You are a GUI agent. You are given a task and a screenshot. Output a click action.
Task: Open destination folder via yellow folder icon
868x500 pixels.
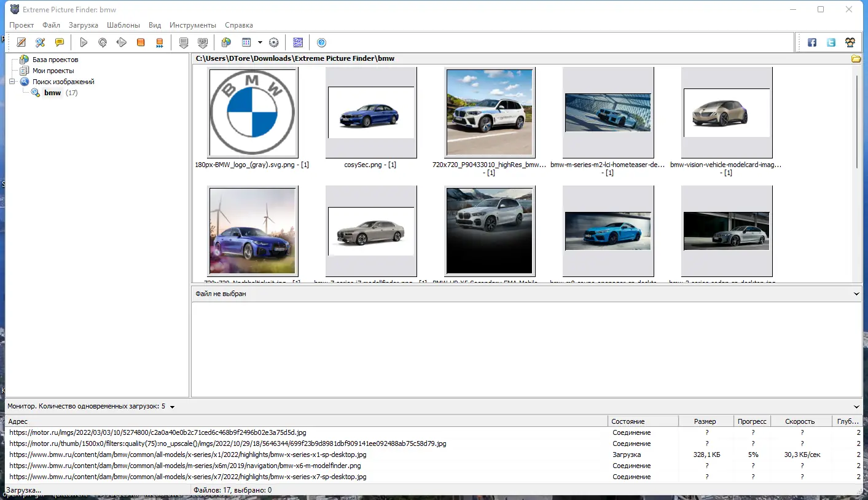(x=856, y=59)
